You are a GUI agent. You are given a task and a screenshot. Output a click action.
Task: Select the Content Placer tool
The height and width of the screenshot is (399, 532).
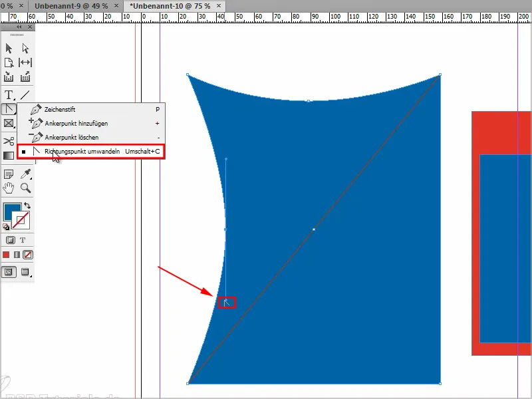click(25, 77)
